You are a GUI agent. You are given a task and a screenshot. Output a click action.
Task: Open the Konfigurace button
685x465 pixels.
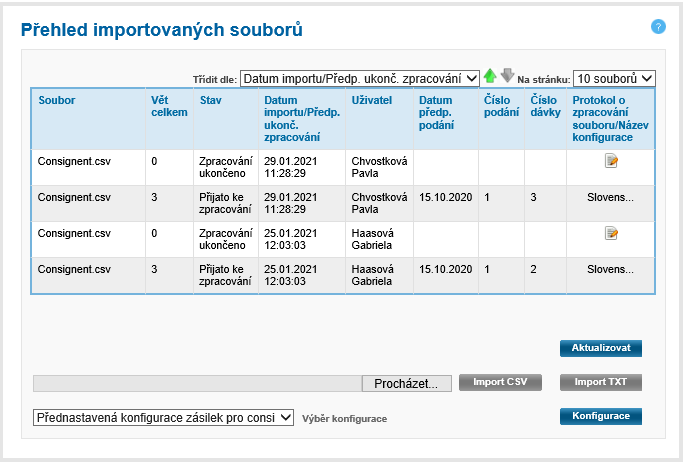pyautogui.click(x=600, y=416)
